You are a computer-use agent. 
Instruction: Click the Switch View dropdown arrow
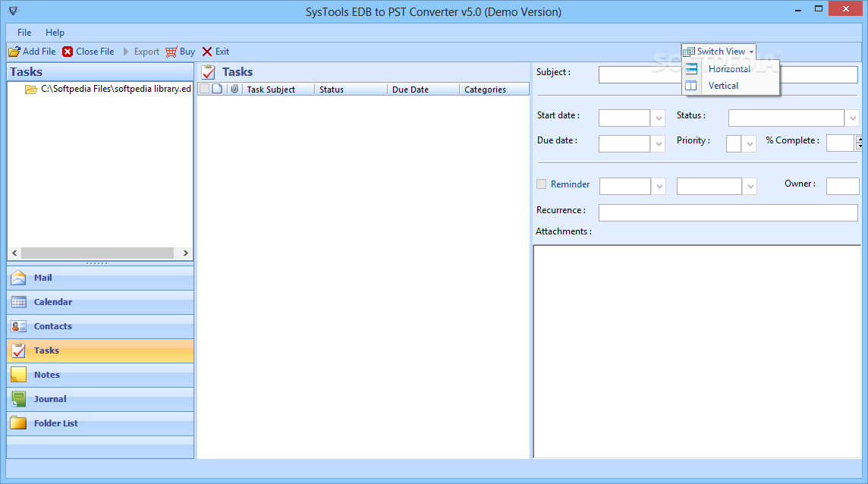coord(751,52)
